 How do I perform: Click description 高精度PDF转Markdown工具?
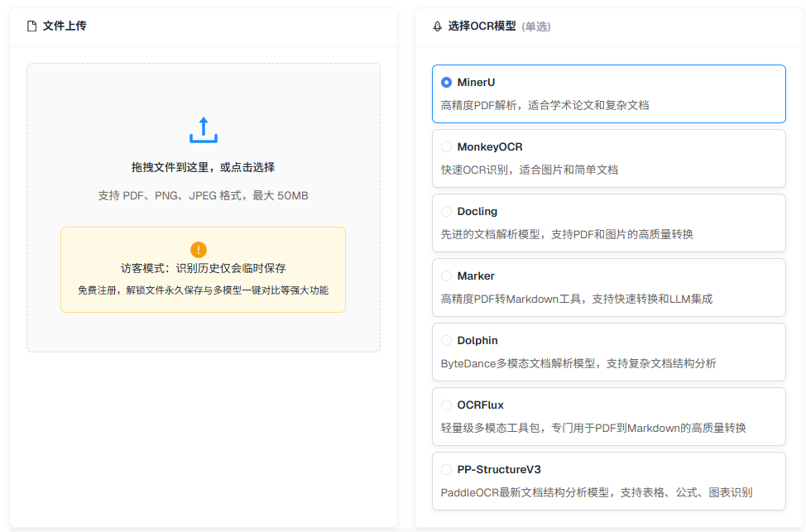tap(577, 300)
